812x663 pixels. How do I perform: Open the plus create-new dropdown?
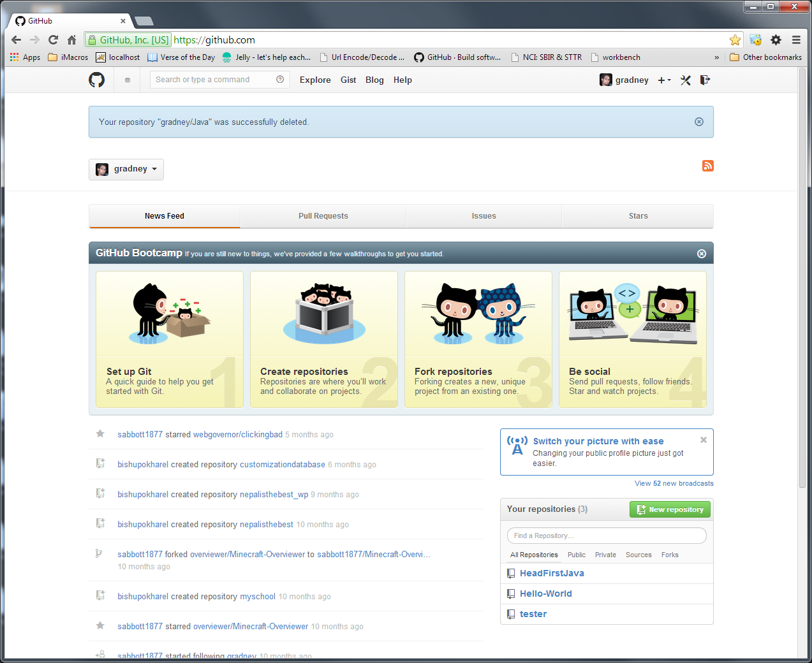point(663,80)
